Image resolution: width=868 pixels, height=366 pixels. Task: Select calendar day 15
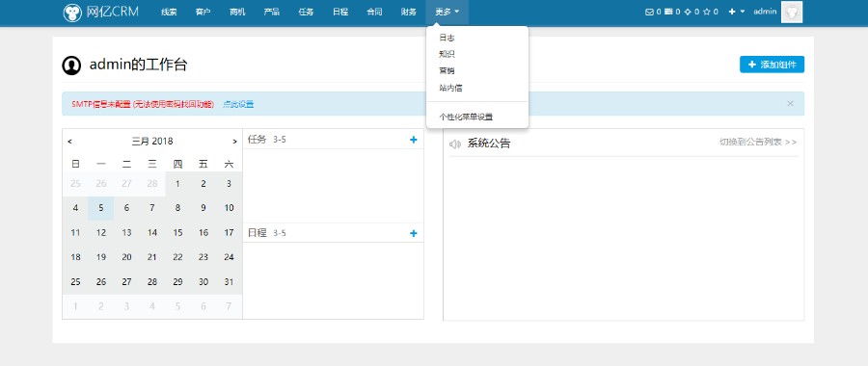[x=177, y=233]
